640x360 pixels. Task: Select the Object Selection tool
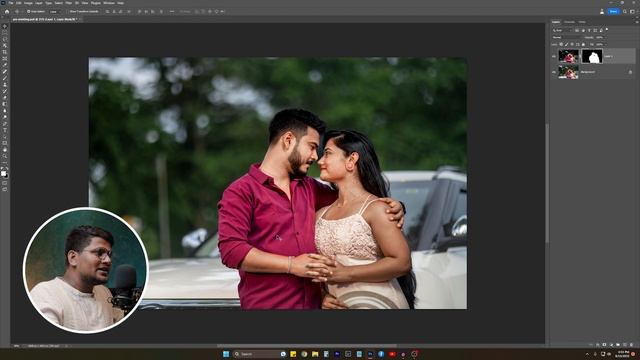5,45
